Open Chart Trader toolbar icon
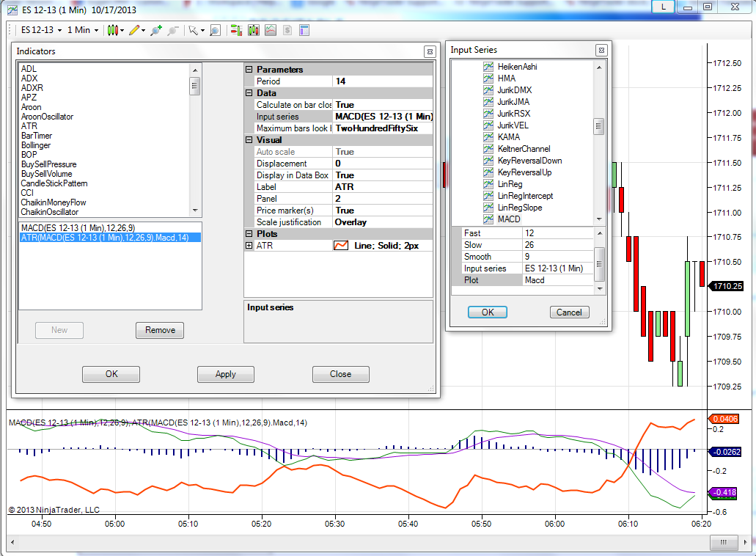The image size is (756, 556). (x=236, y=30)
